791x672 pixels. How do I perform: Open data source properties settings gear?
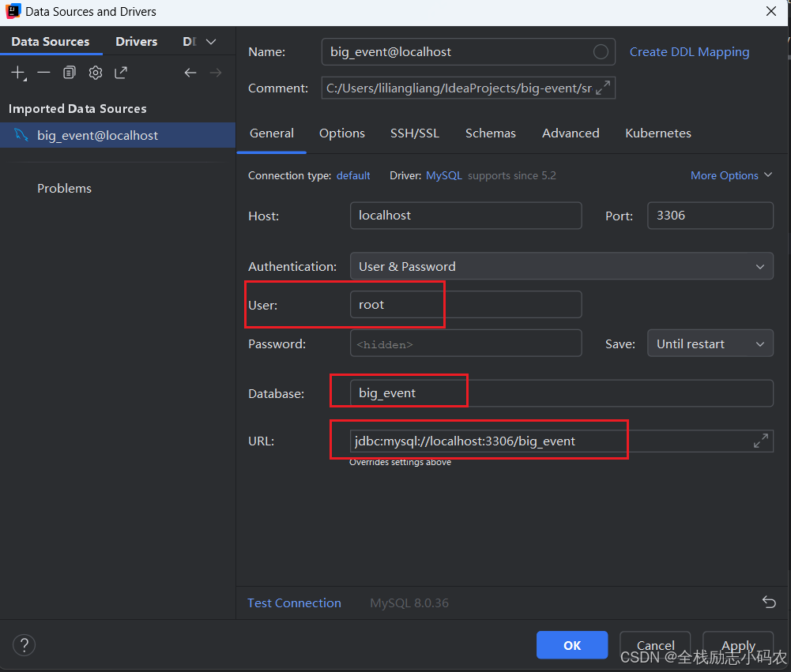click(x=95, y=72)
